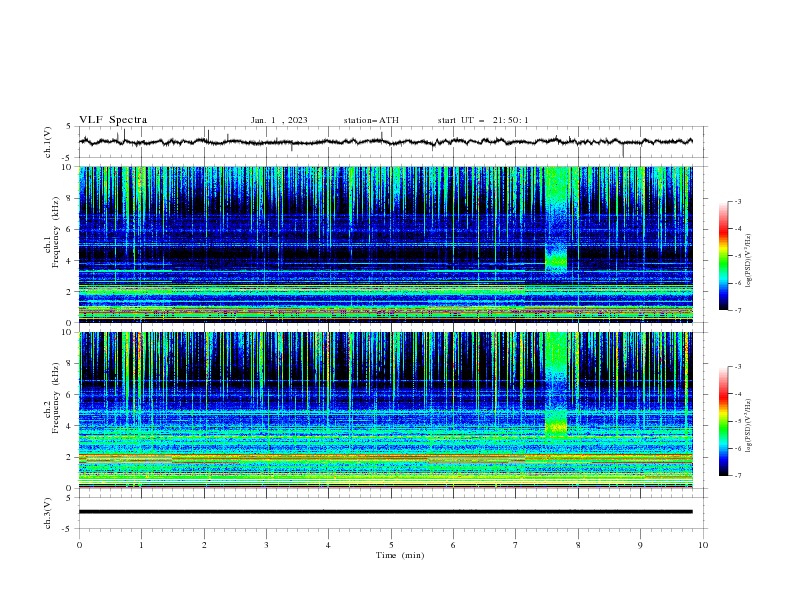
Task: Click the "start UT = 21:50:1" text
Action: [x=483, y=120]
